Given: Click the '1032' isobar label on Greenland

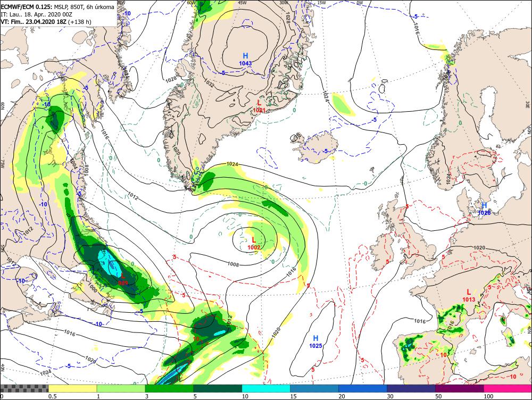Looking at the screenshot, I should coord(209,83).
